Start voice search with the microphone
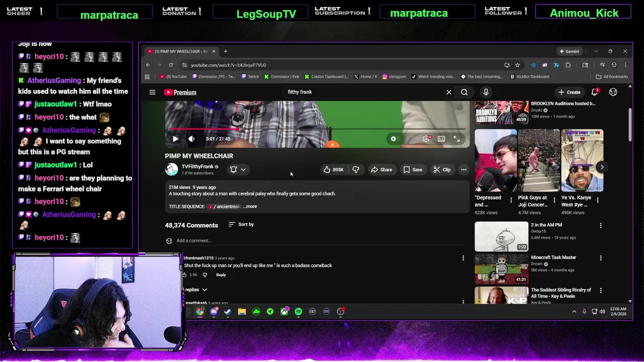The height and width of the screenshot is (362, 644). [486, 92]
